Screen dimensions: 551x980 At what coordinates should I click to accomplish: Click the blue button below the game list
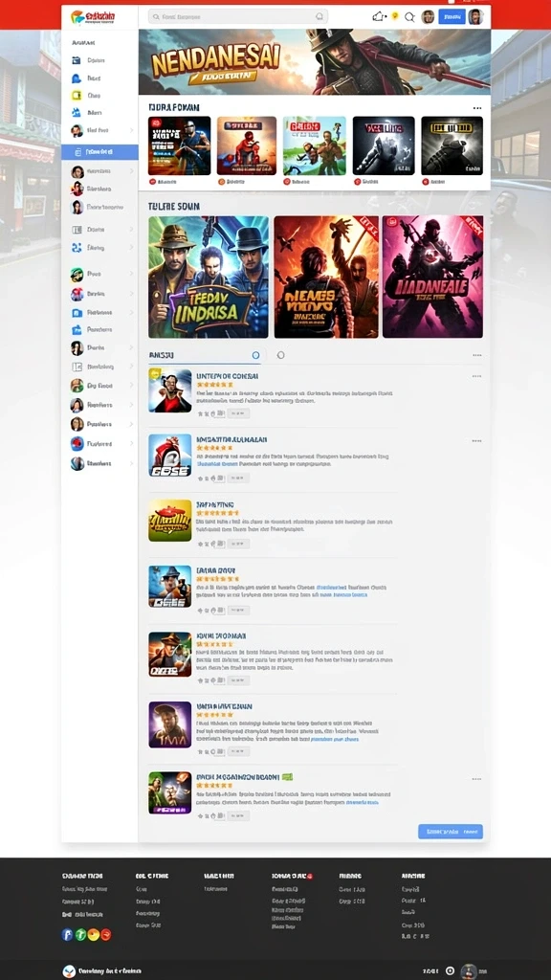[x=451, y=832]
